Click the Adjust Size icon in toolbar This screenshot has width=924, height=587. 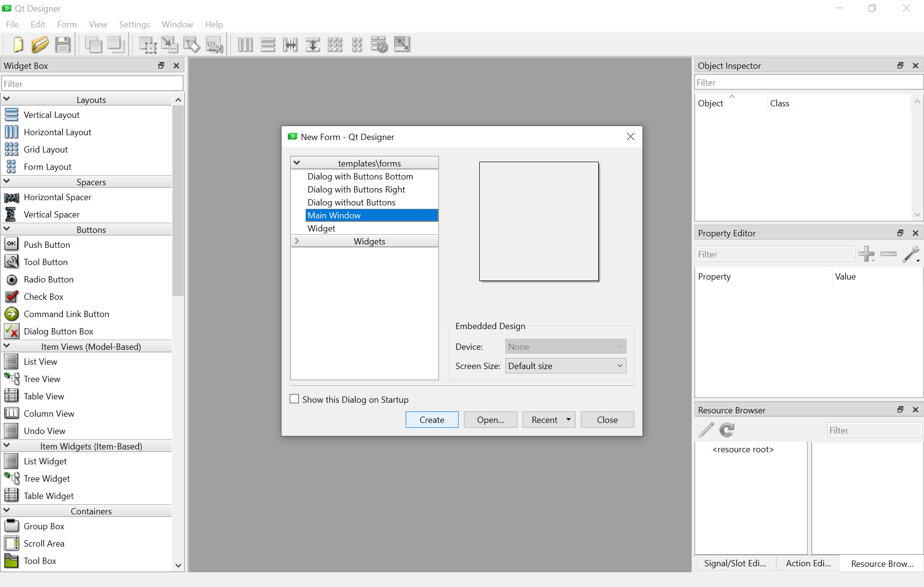402,44
